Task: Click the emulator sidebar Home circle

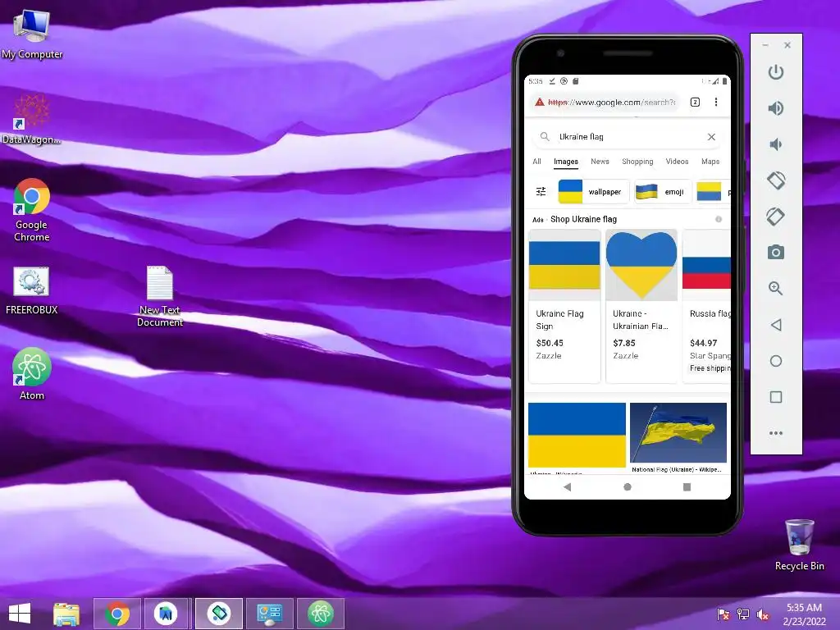Action: (x=776, y=361)
